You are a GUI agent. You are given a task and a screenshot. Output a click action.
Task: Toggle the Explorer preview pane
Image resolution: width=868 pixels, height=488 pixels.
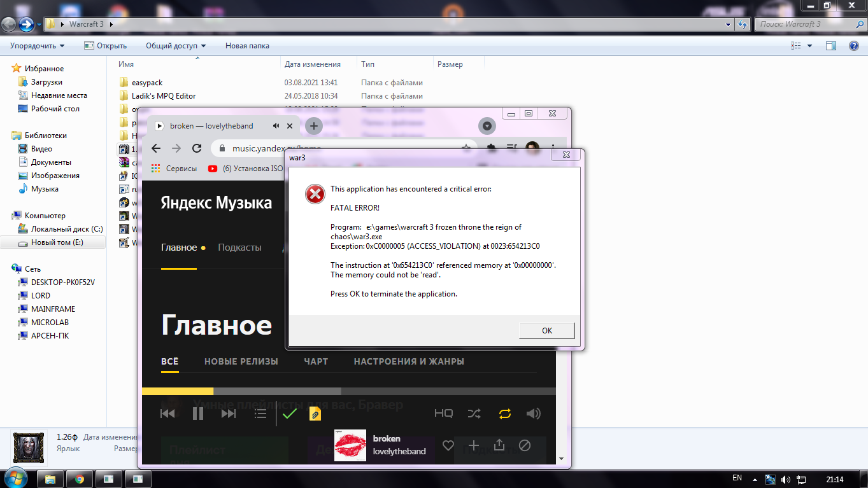point(830,46)
